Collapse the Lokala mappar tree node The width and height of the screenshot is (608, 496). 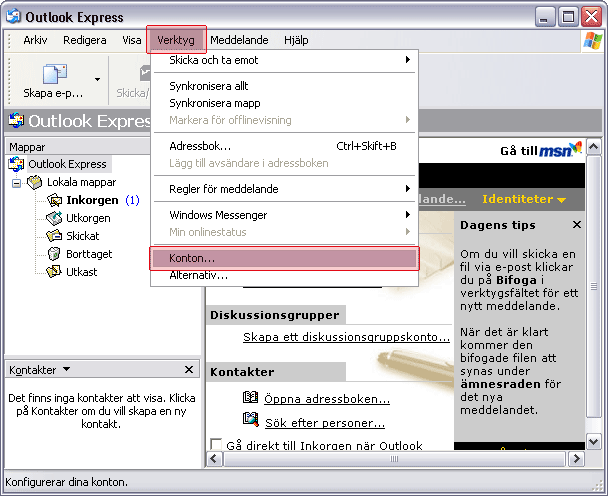(x=17, y=183)
